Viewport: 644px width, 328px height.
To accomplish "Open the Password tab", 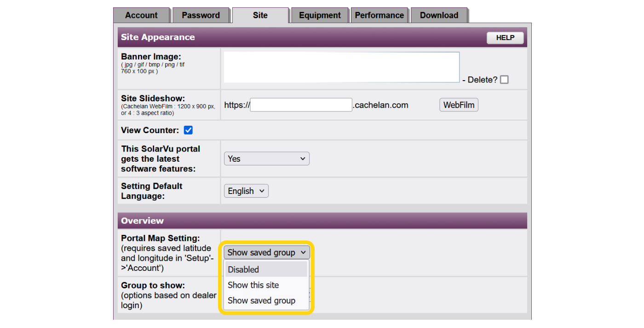I will coord(201,15).
